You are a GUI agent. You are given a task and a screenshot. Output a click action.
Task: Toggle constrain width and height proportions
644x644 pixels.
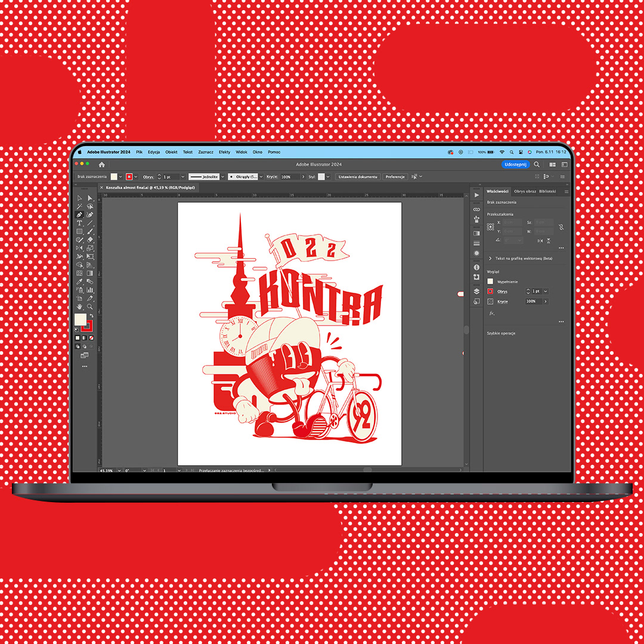(x=561, y=227)
